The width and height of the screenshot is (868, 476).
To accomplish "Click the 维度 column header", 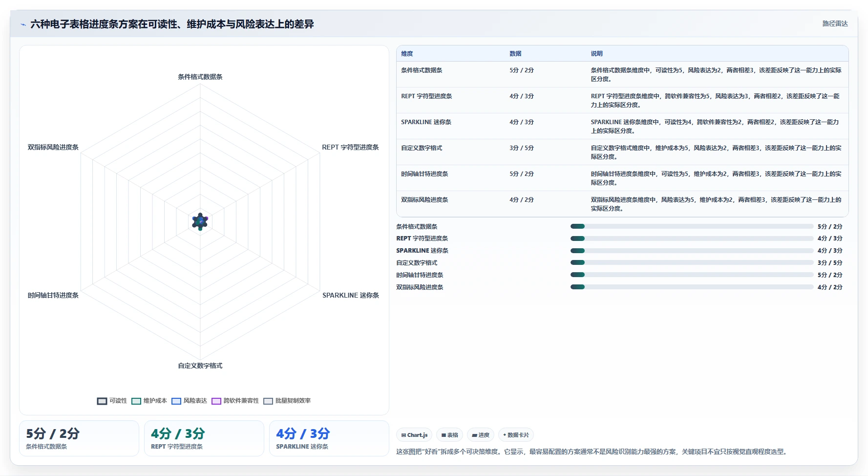I will click(407, 54).
